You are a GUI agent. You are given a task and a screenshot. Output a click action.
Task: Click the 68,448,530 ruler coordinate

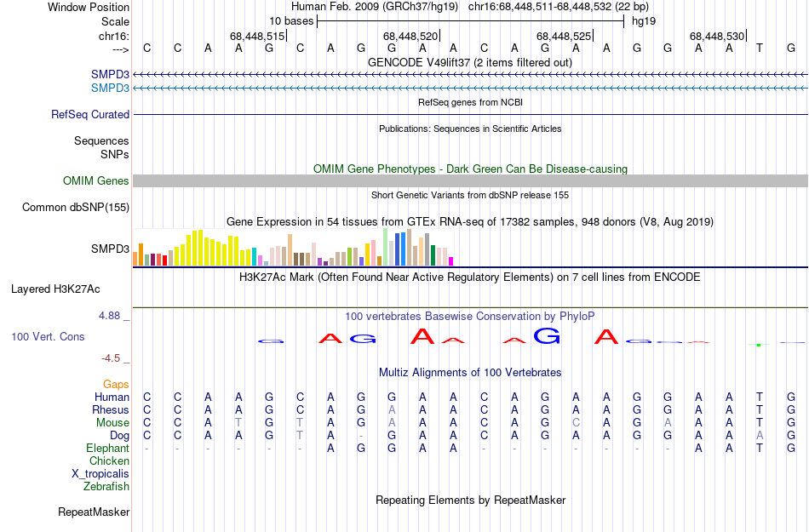click(x=717, y=36)
